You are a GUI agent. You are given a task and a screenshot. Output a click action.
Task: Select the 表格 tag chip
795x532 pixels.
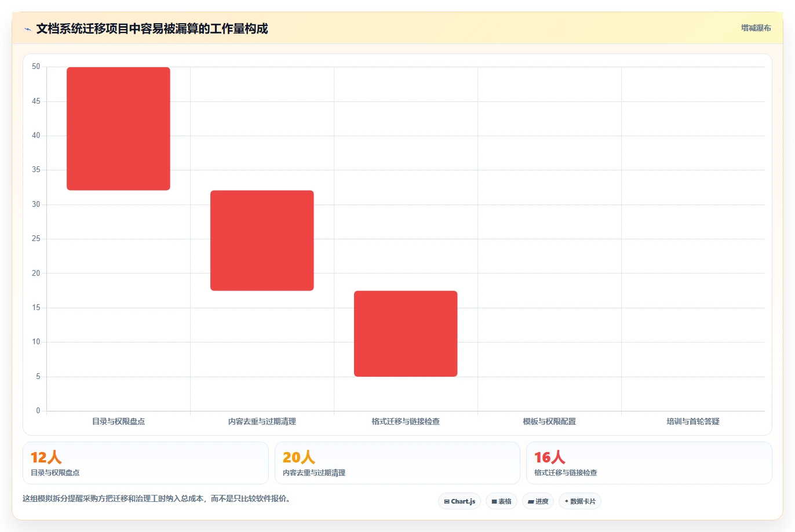pos(501,501)
